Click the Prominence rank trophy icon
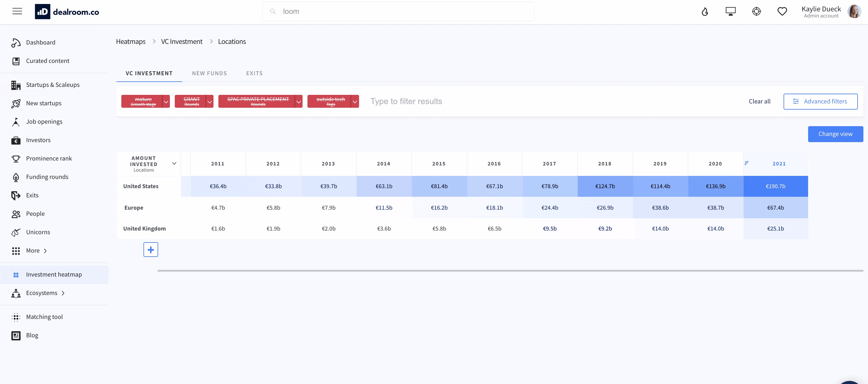868x384 pixels. [16, 159]
